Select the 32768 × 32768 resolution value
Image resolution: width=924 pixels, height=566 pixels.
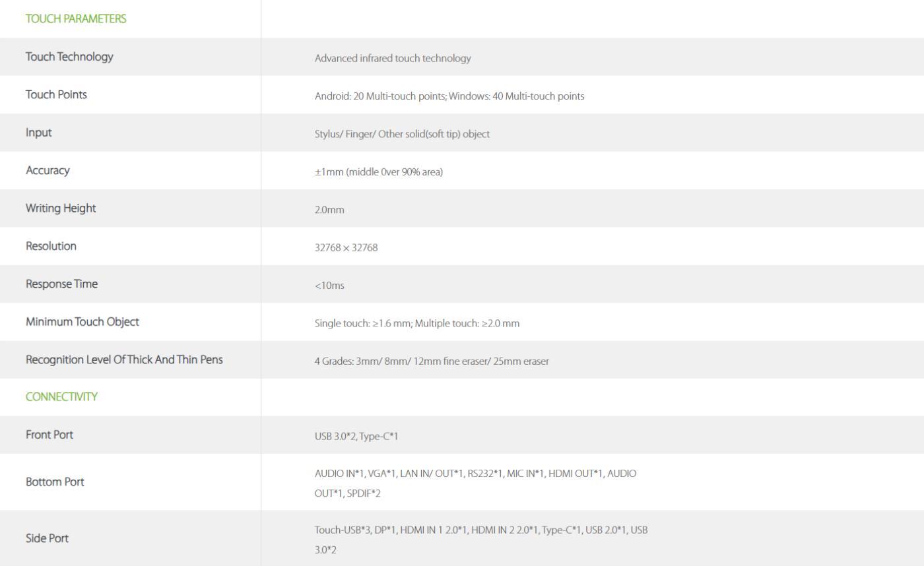346,248
